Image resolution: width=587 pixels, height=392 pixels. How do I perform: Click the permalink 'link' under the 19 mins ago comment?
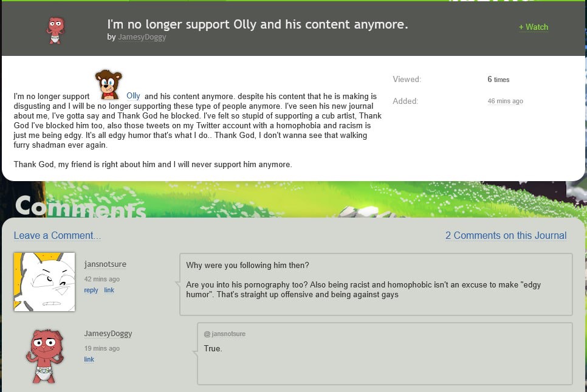point(89,360)
